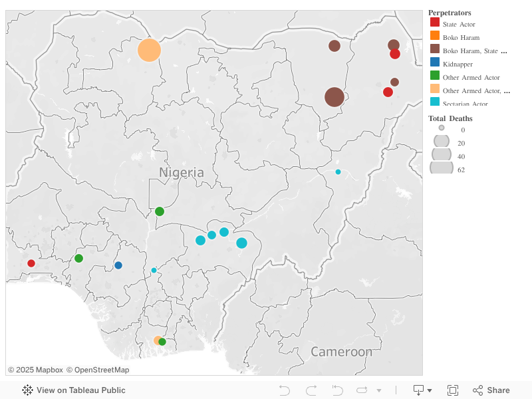
Task: Select the orange Boko Haram legend swatch
Action: pyautogui.click(x=435, y=37)
